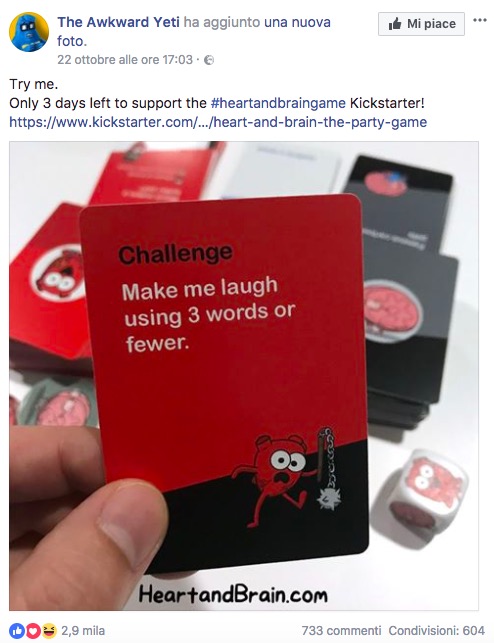Like the page with Mi piace button
The width and height of the screenshot is (494, 643).
pyautogui.click(x=421, y=24)
